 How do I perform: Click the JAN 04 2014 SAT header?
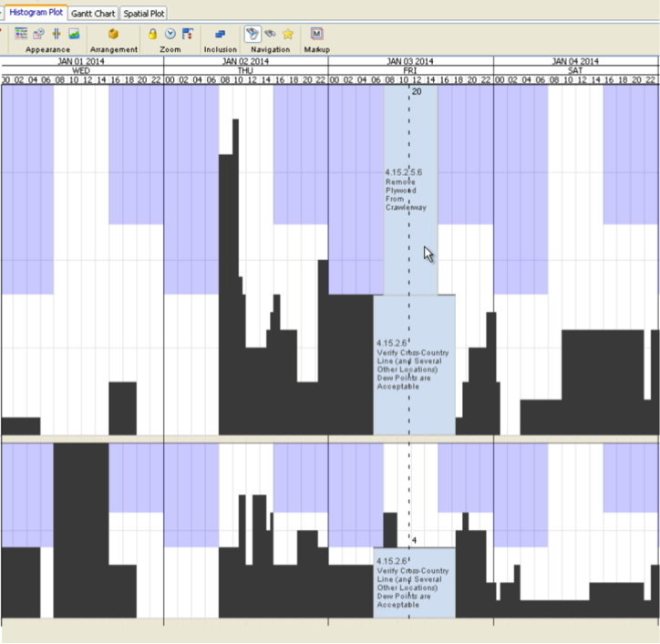click(x=575, y=66)
